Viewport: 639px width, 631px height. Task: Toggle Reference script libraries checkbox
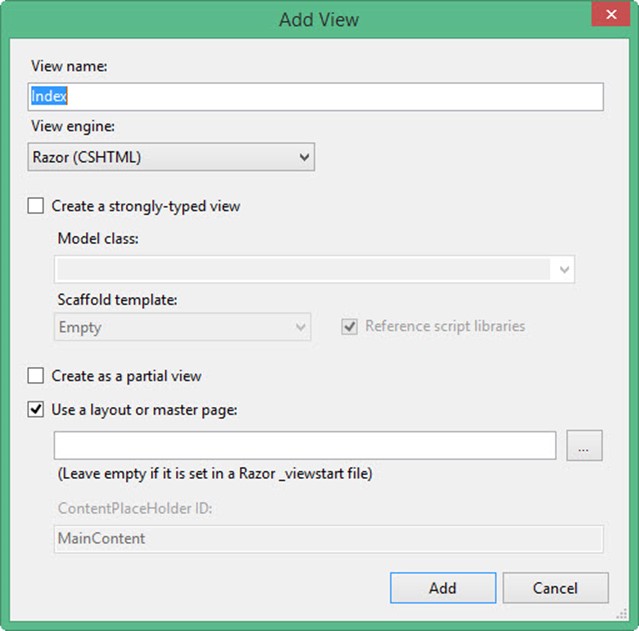[350, 327]
